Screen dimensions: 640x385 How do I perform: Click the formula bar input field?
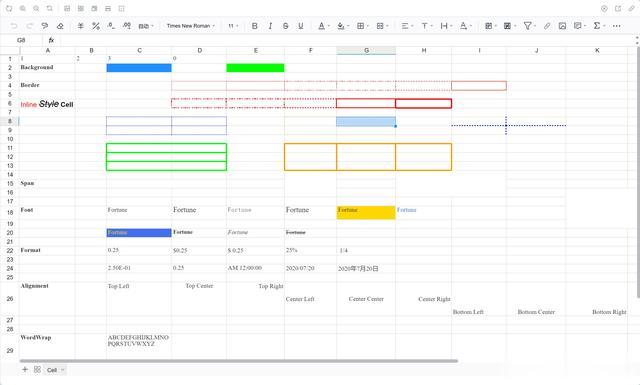coord(347,40)
